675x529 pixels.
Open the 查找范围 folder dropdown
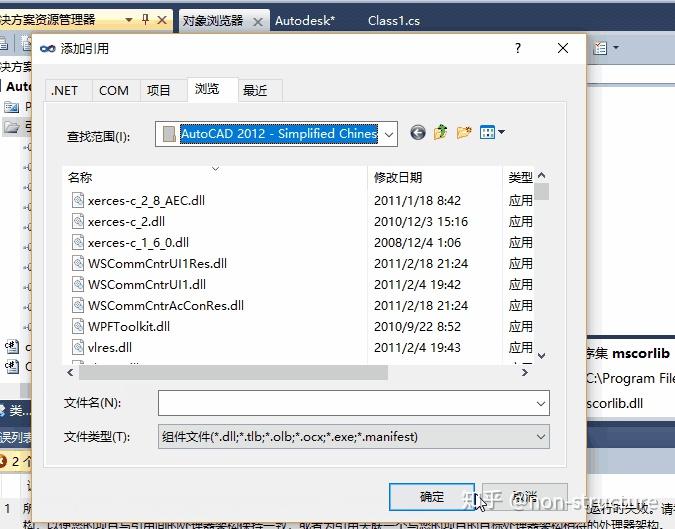(389, 134)
